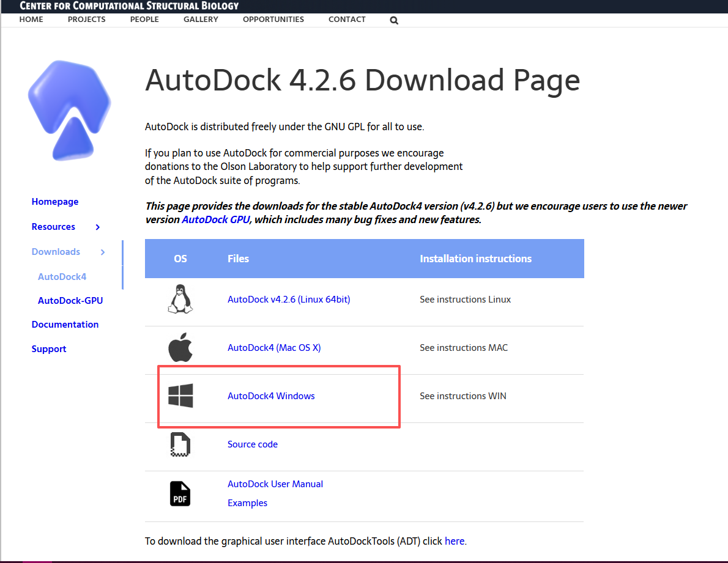
Task: Expand the Downloads sidebar chevron
Action: pos(103,252)
